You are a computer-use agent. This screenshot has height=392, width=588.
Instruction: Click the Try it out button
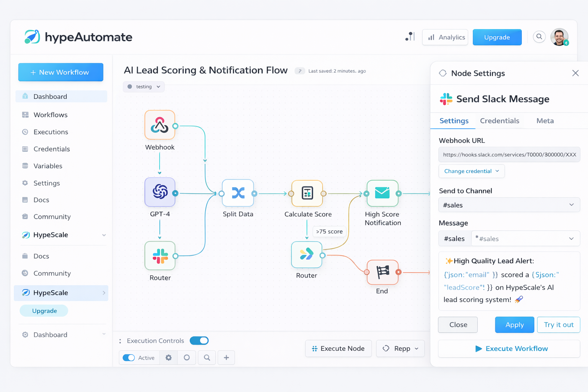(x=559, y=325)
